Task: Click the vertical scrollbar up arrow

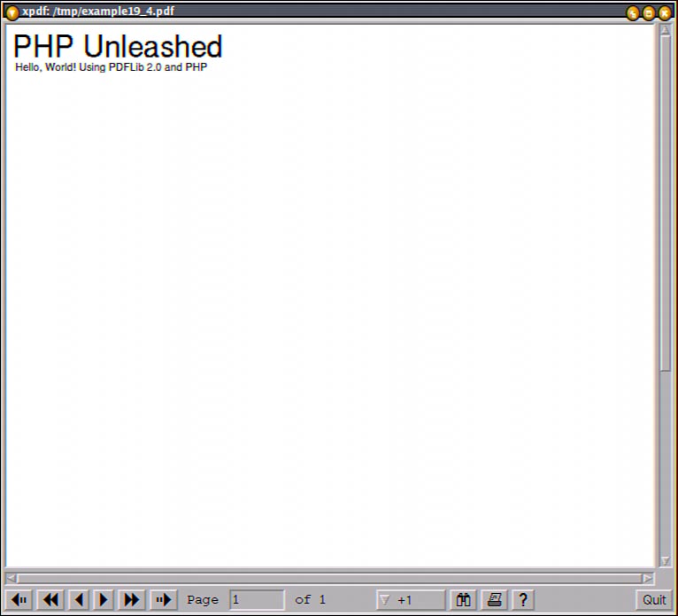Action: 665,31
